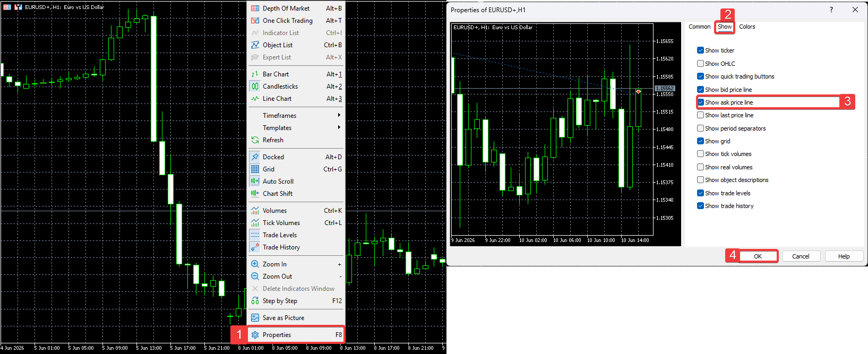Enable Show object descriptions checkbox
The height and width of the screenshot is (354, 868).
[x=700, y=180]
